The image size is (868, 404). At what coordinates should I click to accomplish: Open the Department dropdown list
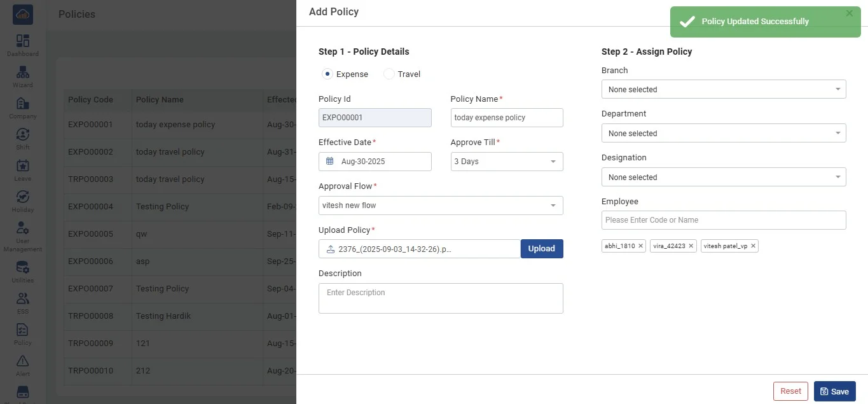pyautogui.click(x=723, y=134)
